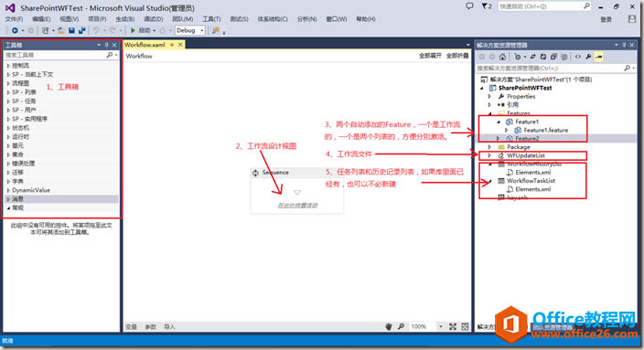Click the user account icon at top right
The width and height of the screenshot is (644, 350).
point(632,19)
